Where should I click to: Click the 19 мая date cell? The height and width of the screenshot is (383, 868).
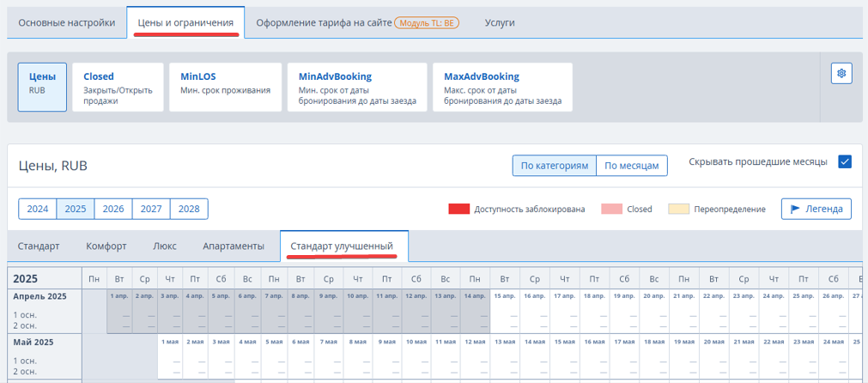tap(683, 356)
